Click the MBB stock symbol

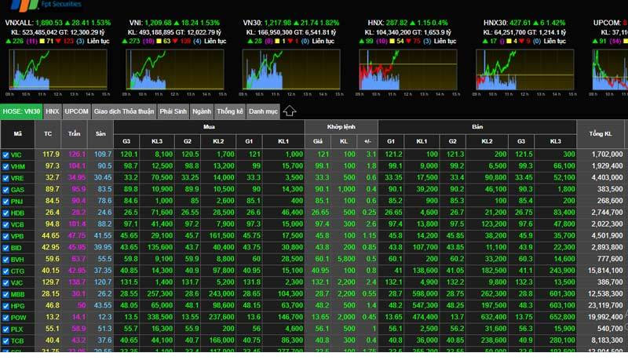click(x=17, y=294)
